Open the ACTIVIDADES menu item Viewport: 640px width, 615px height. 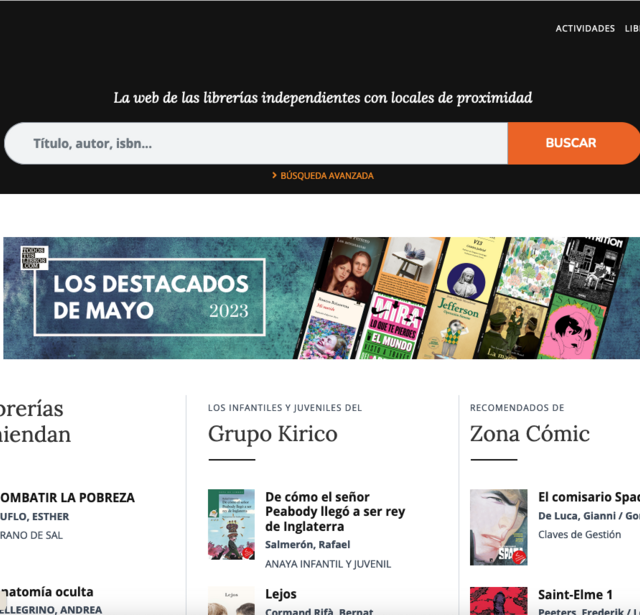coord(585,29)
